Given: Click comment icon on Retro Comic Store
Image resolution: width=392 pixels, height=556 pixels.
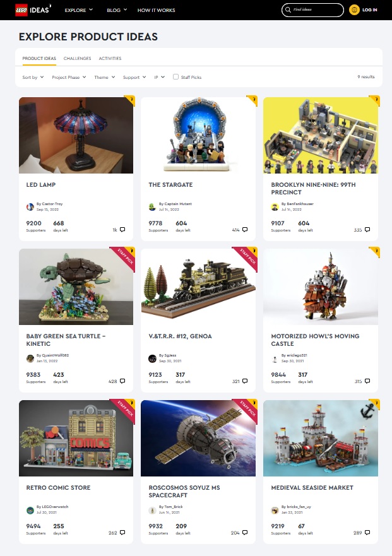Looking at the screenshot, I should click(122, 533).
